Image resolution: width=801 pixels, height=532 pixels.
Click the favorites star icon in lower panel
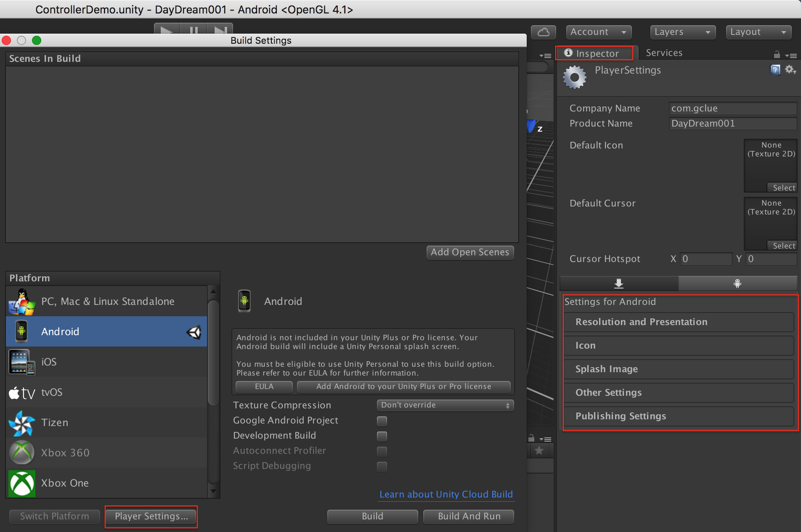(x=539, y=450)
